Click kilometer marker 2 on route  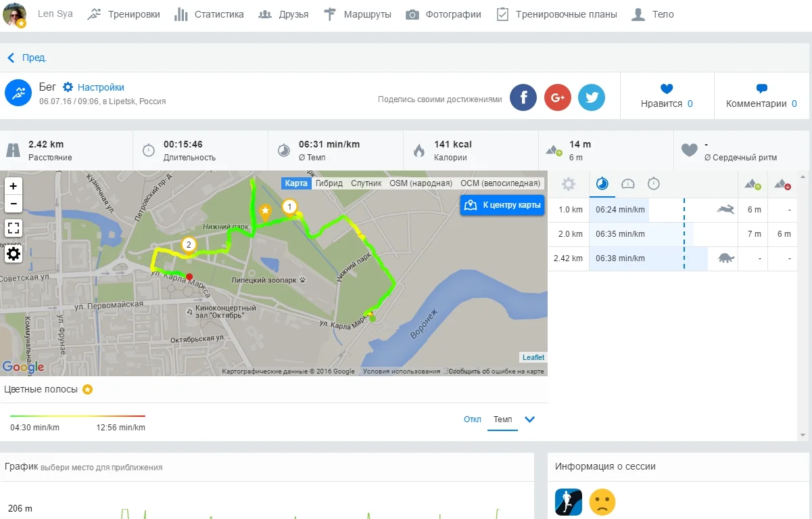[x=189, y=244]
